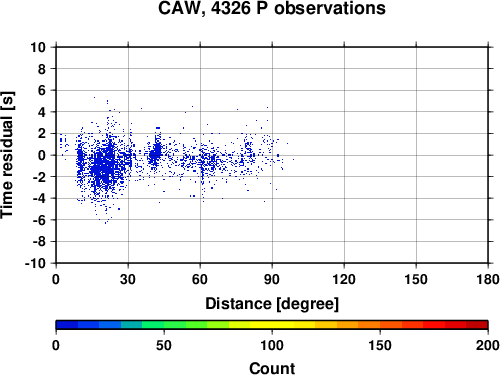Click the 'Time residual [s]' axis label
The height and width of the screenshot is (375, 500).
coord(7,155)
